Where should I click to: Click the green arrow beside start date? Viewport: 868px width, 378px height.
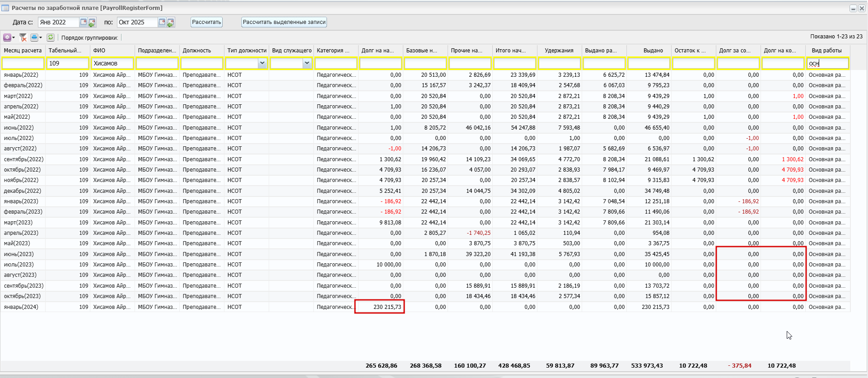tap(92, 23)
